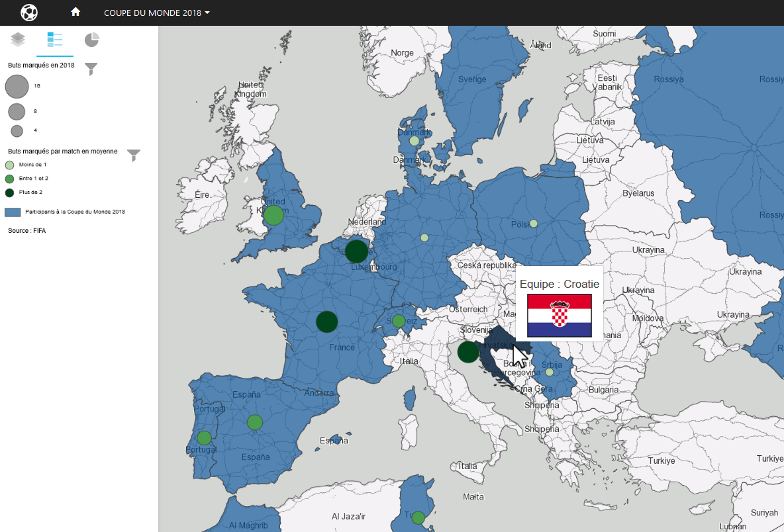
Task: Click the blue Participants legend swatch
Action: point(13,212)
